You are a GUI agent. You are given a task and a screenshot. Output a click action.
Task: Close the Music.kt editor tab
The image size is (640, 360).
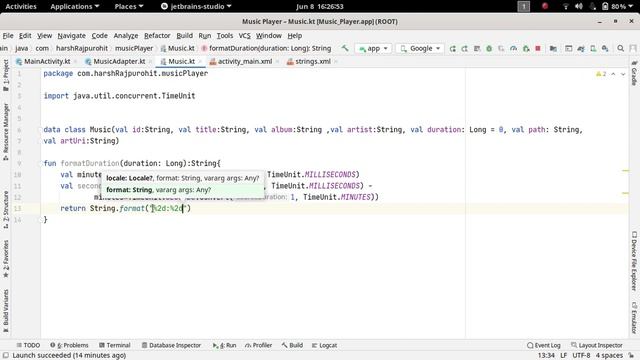coord(200,62)
